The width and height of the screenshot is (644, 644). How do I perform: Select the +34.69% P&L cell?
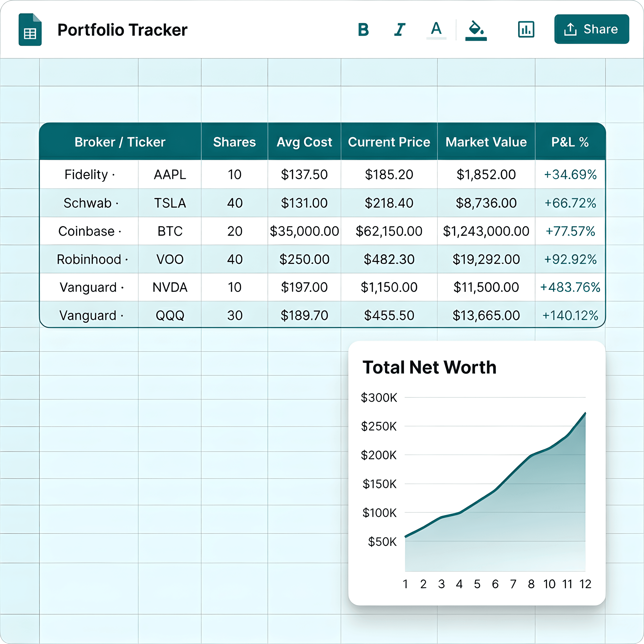pyautogui.click(x=570, y=174)
